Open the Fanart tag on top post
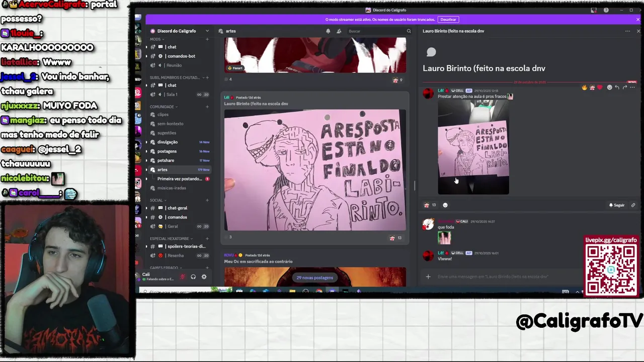The height and width of the screenshot is (362, 644). tap(235, 68)
